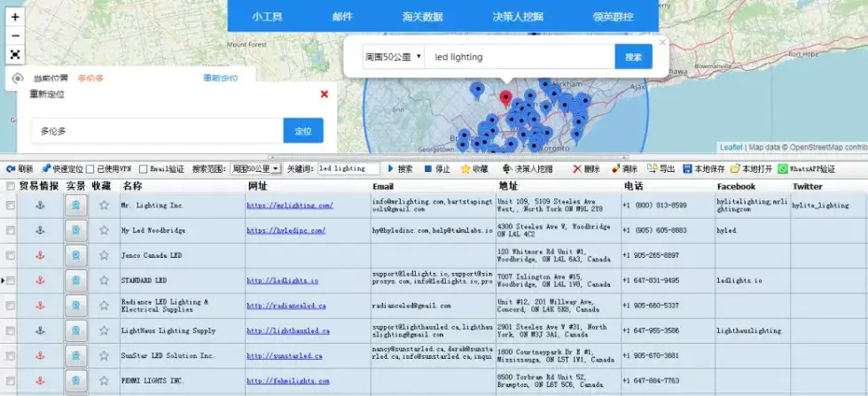Viewport: 868px width, 396px height.
Task: Check the FEHMI LIGHTS INC. row checkbox
Action: click(10, 381)
